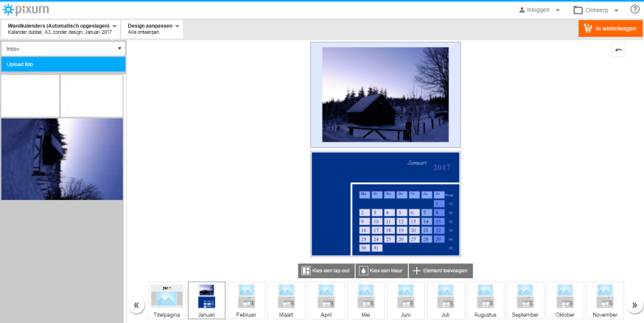The image size is (644, 323).
Task: Expand the Inbox dropdown
Action: [63, 49]
